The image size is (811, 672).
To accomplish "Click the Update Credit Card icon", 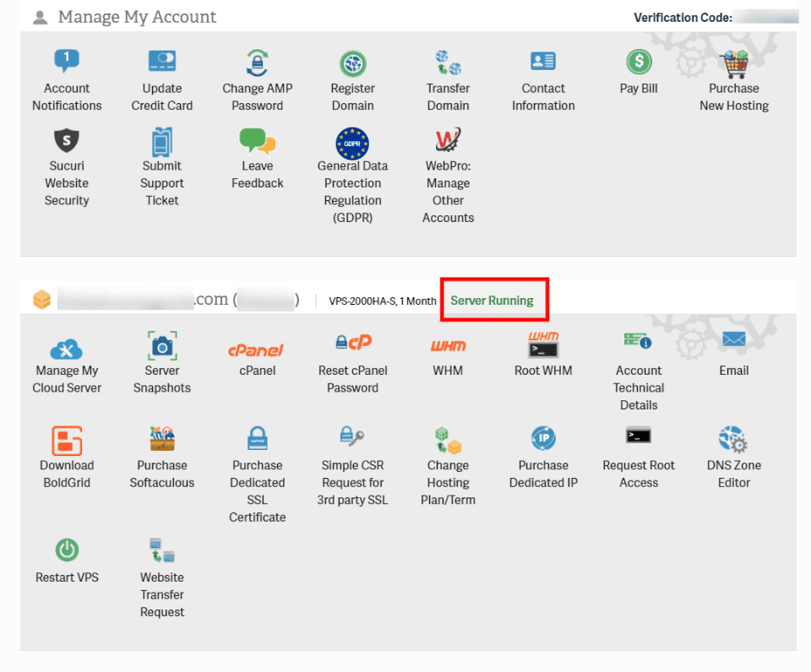I will [161, 62].
